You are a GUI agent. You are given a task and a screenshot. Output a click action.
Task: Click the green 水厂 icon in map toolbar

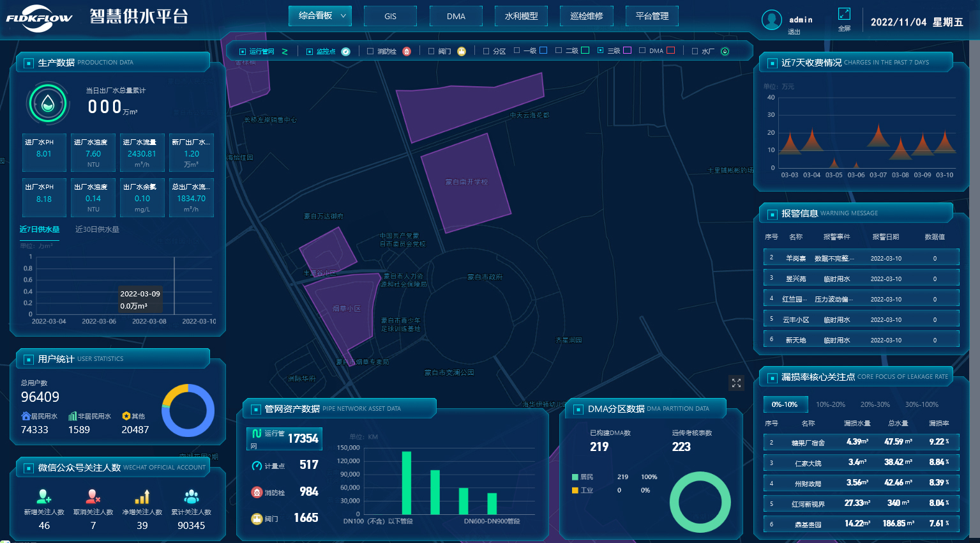725,51
